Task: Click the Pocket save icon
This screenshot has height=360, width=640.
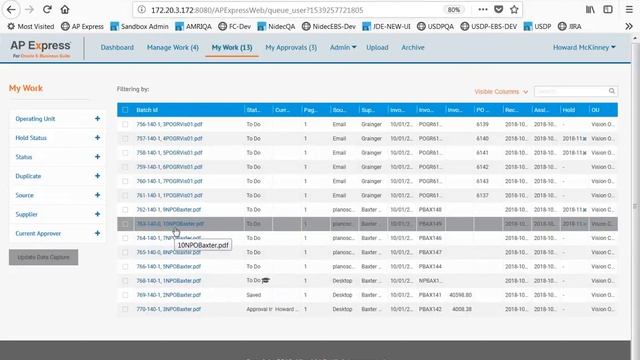Action: [498, 9]
